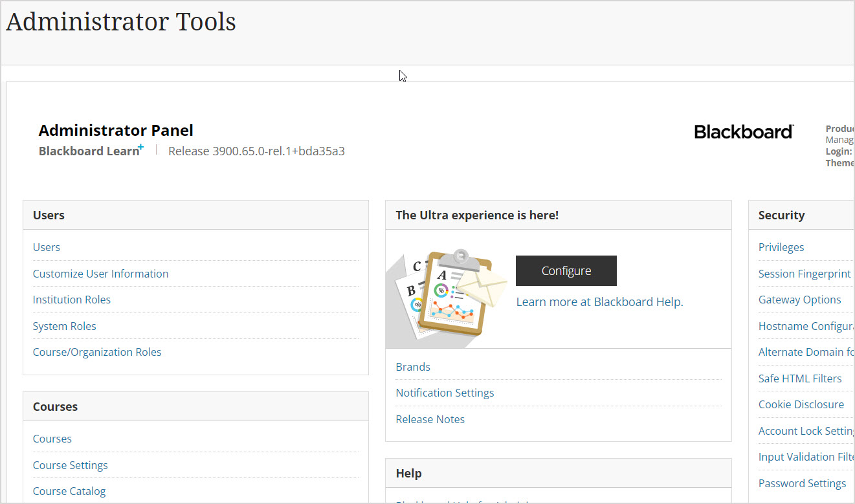The image size is (855, 504).
Task: View the Release Notes
Action: pos(430,419)
